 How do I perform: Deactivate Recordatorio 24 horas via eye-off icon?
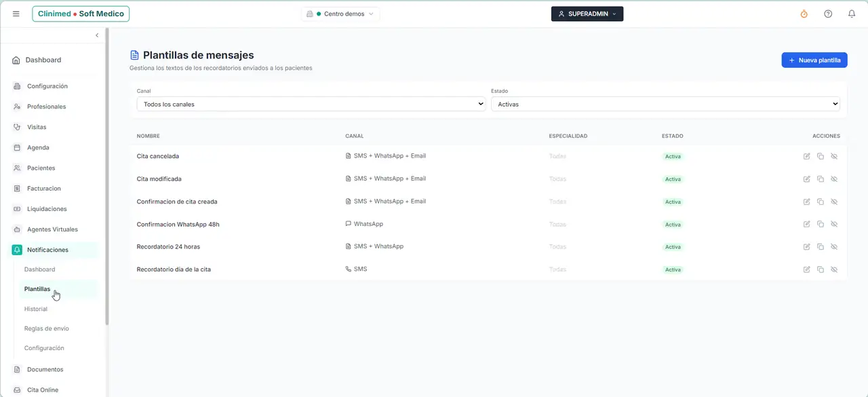coord(835,247)
